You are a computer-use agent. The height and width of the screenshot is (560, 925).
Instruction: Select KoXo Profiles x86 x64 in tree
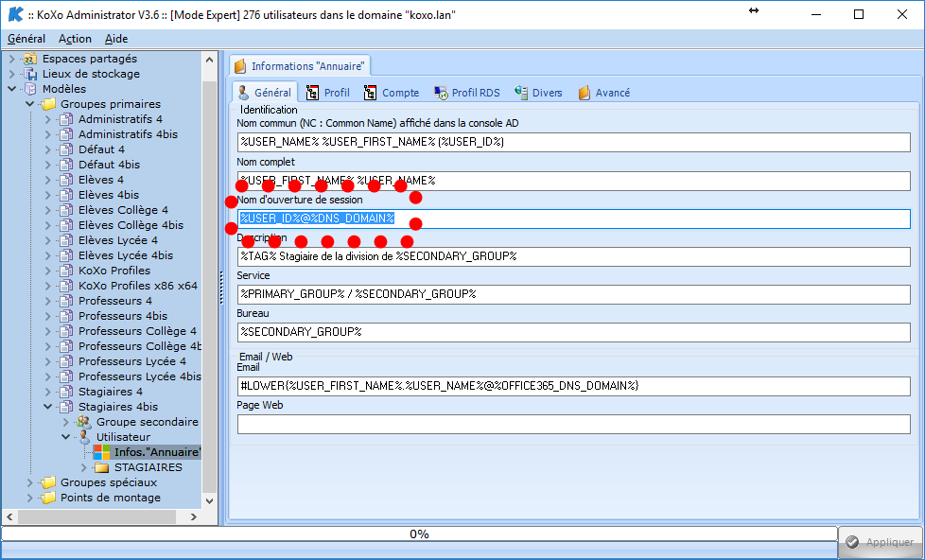(x=138, y=287)
